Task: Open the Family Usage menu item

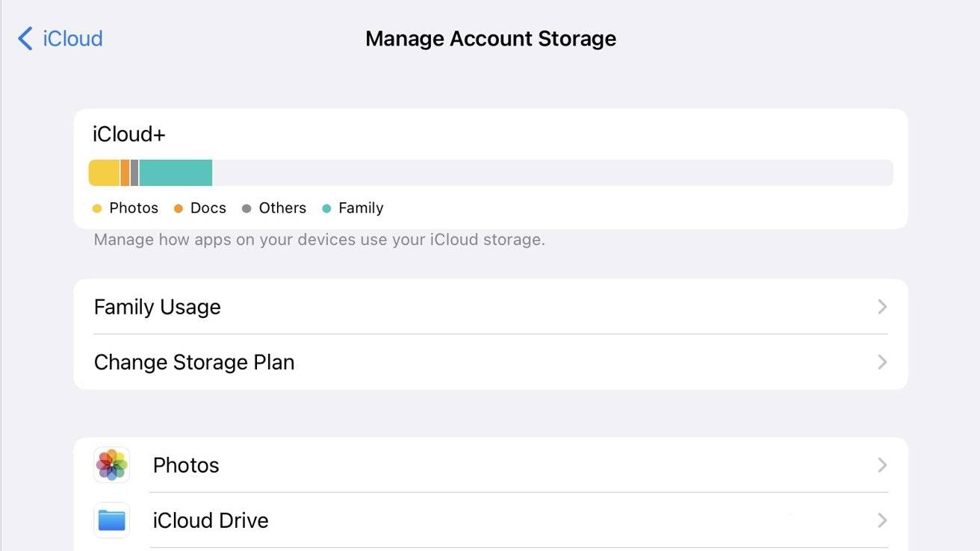Action: [x=158, y=307]
